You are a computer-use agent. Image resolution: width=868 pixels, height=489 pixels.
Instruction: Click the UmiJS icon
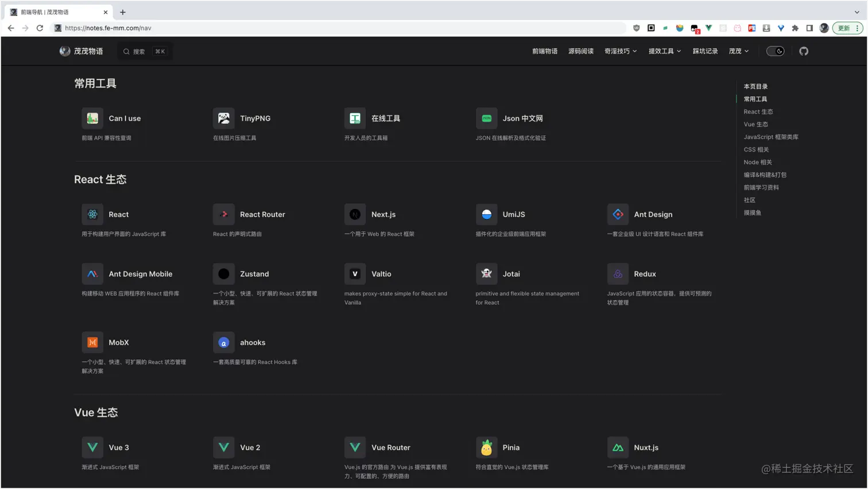click(x=487, y=214)
